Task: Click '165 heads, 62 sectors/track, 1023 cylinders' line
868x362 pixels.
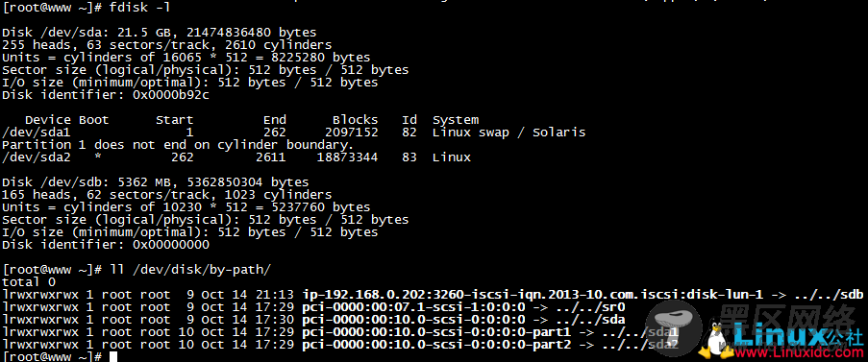Action: click(167, 195)
